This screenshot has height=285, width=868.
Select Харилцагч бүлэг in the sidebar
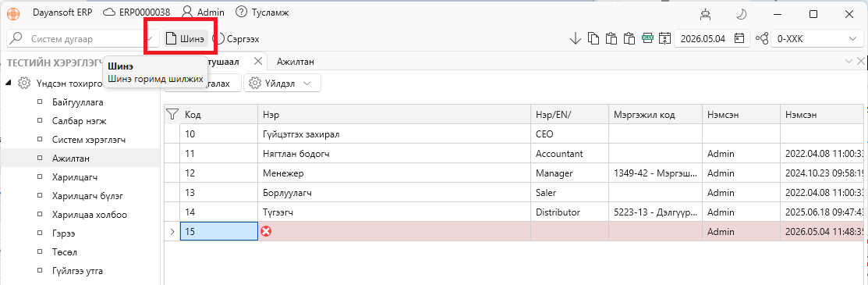pos(87,196)
